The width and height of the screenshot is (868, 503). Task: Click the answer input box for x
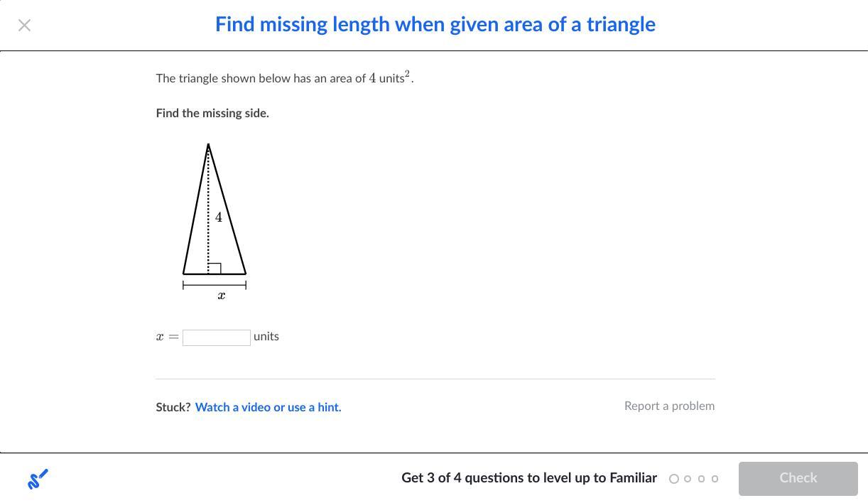coord(216,337)
